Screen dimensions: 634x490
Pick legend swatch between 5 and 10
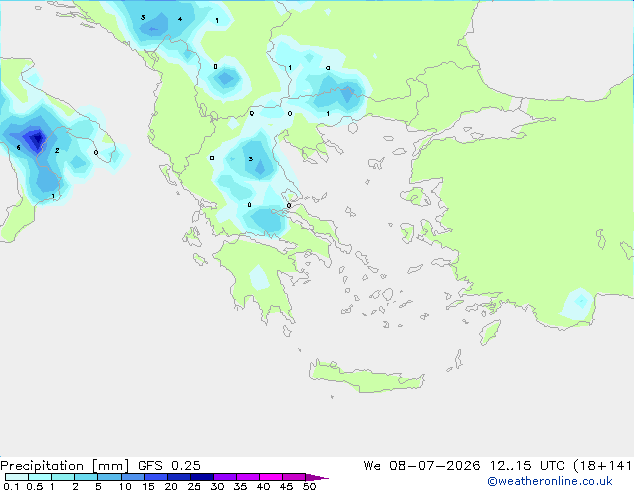(x=109, y=477)
